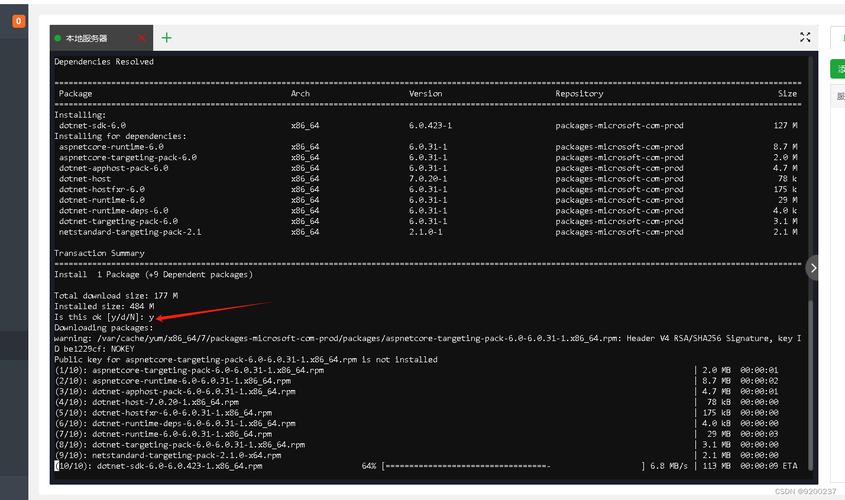Click the green connection status dot on the tab
Image resolution: width=845 pixels, height=500 pixels.
[x=58, y=38]
